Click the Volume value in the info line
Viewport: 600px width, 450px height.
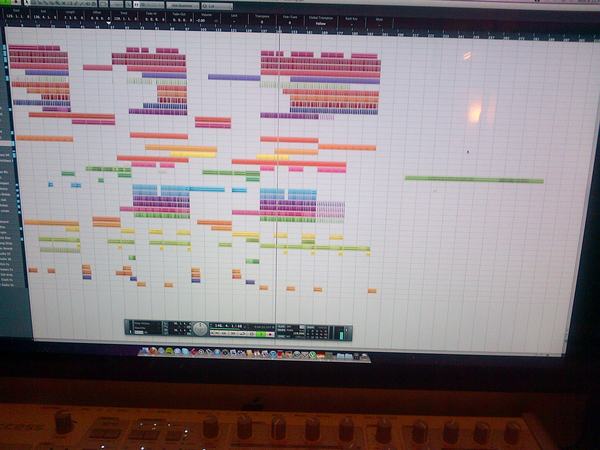(x=200, y=20)
